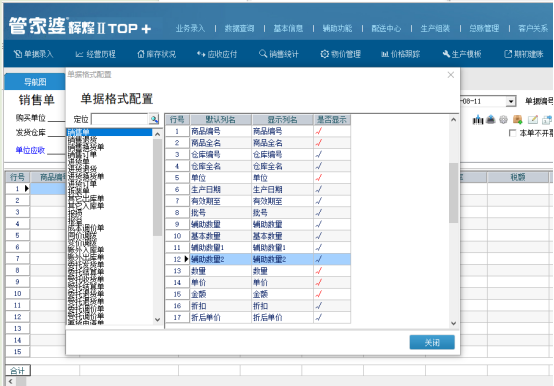Check the 本单不开票 checkbox
The height and width of the screenshot is (386, 554).
512,133
